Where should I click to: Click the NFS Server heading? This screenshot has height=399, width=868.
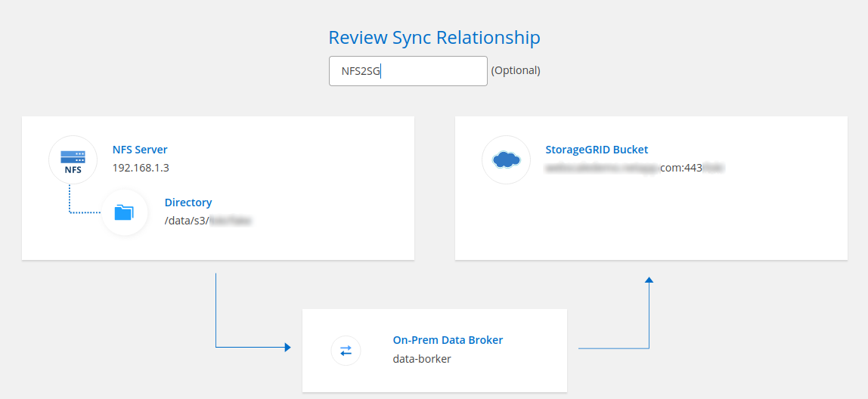coord(140,150)
